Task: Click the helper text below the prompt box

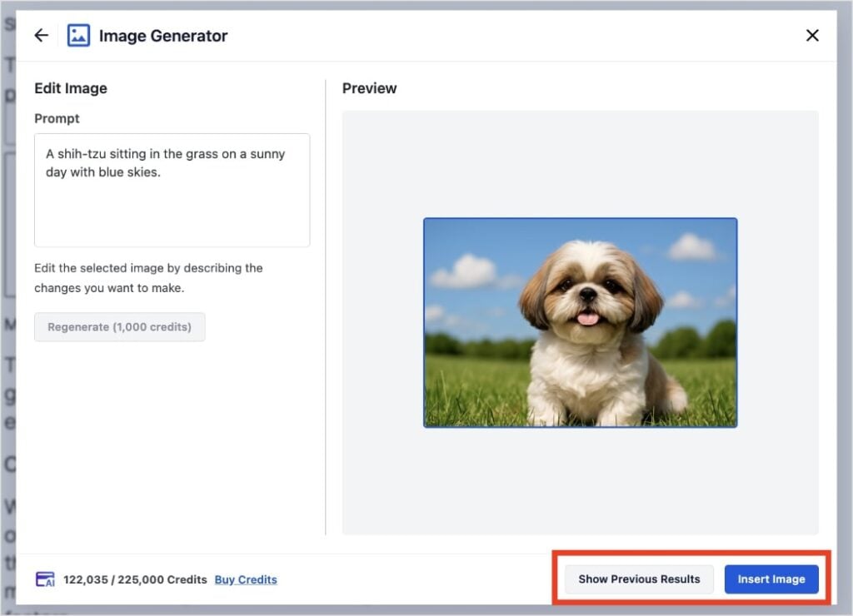Action: point(148,278)
